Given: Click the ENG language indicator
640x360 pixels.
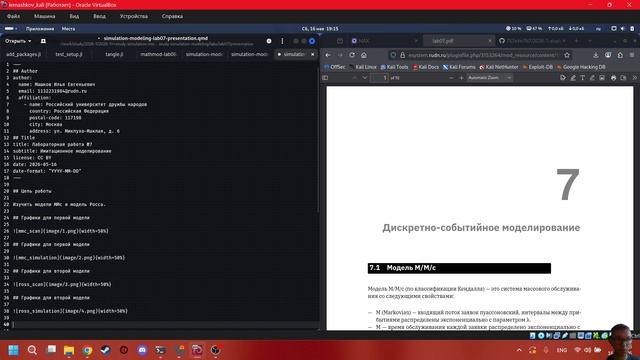Looking at the screenshot, I should point(562,350).
